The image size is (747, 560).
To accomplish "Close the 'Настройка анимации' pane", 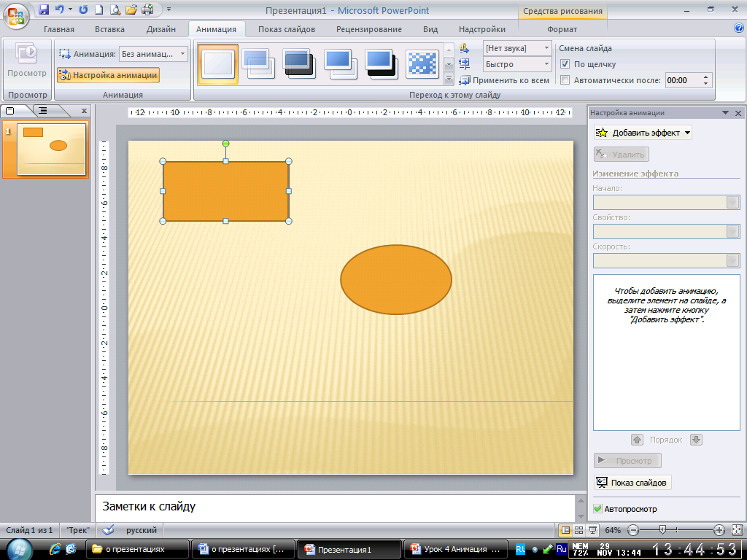I will coord(738,113).
